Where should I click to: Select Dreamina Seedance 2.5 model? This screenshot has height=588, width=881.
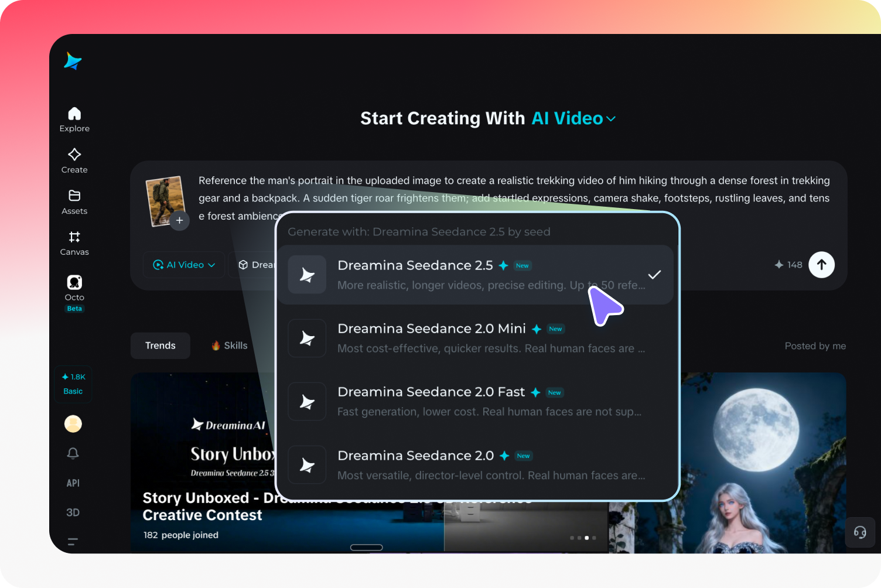(475, 275)
